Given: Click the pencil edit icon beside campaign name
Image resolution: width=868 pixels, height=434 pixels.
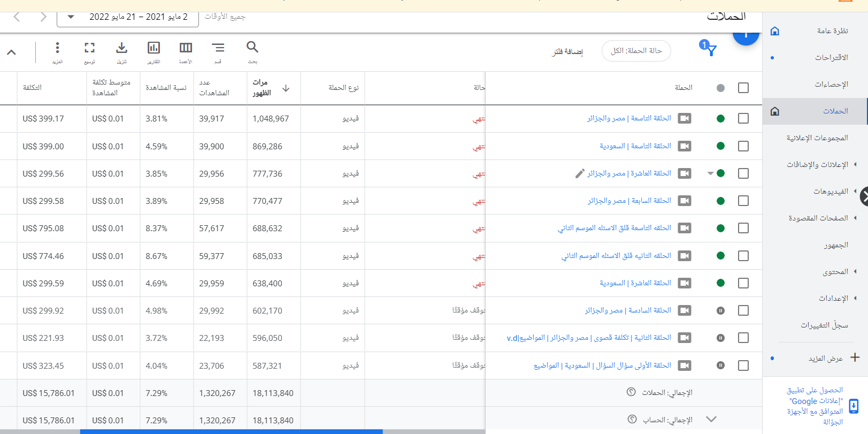Looking at the screenshot, I should (x=580, y=173).
